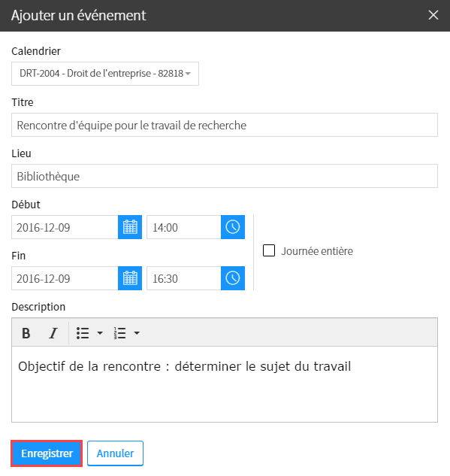Image resolution: width=450 pixels, height=476 pixels.
Task: Enable the Journée entière checkbox
Action: (x=269, y=250)
